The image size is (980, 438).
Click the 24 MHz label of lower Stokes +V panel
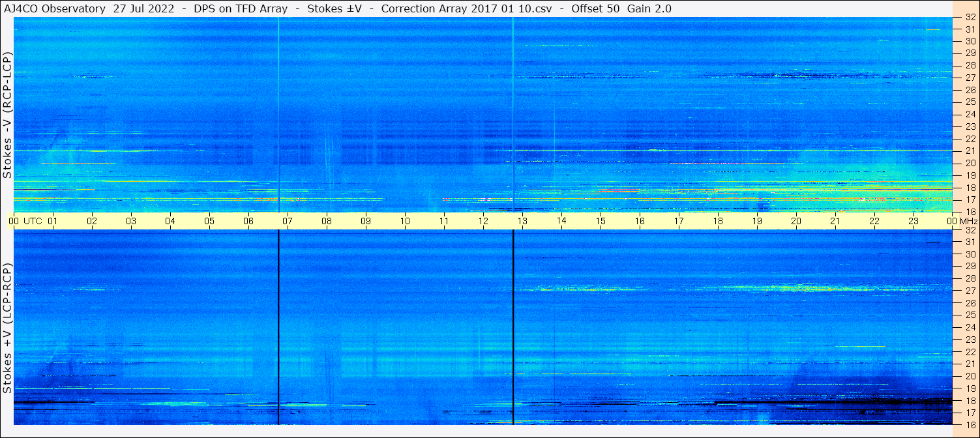[970, 327]
